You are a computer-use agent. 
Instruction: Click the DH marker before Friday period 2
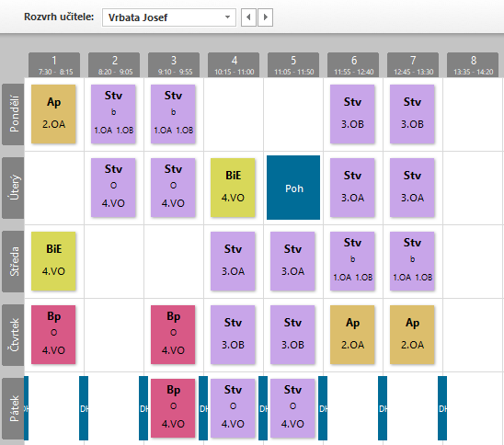(84, 408)
